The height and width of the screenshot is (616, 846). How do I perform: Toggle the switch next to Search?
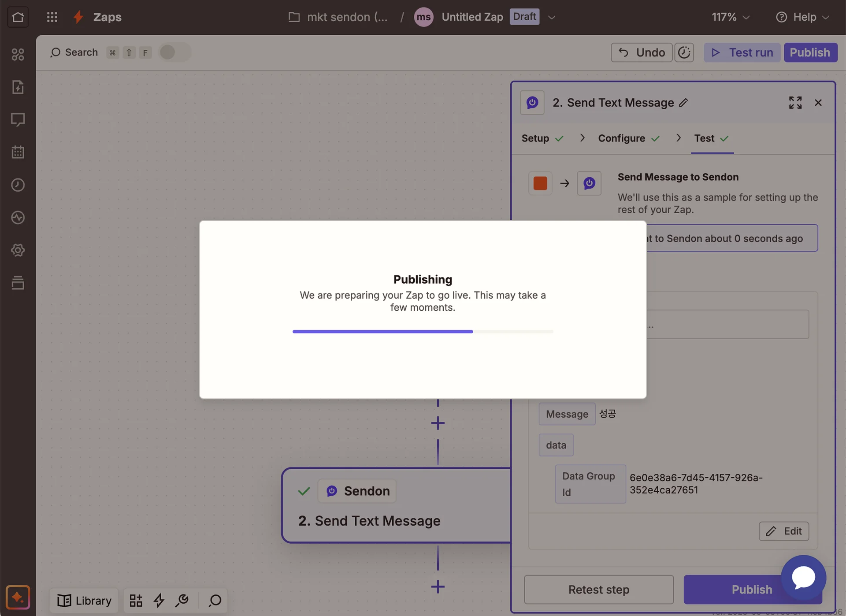174,52
